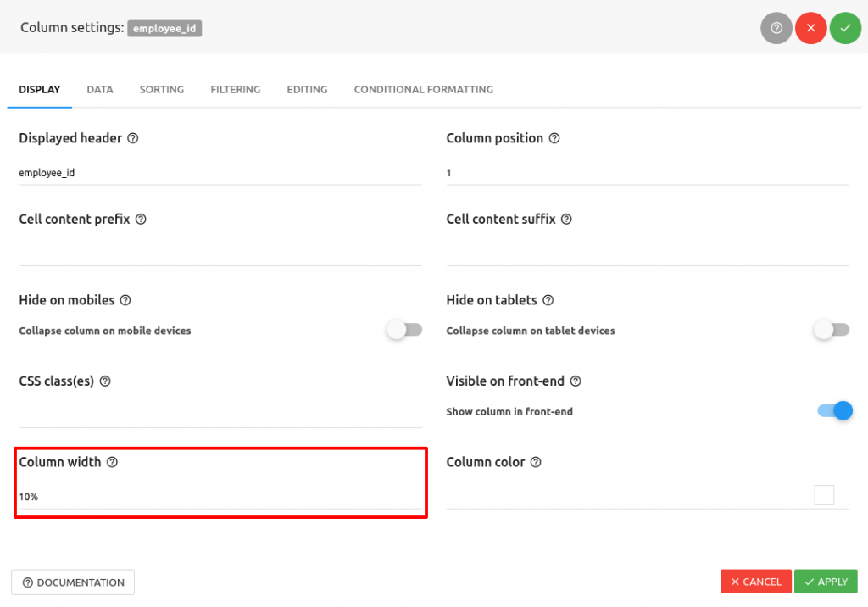Switch to the FILTERING tab

(x=236, y=90)
